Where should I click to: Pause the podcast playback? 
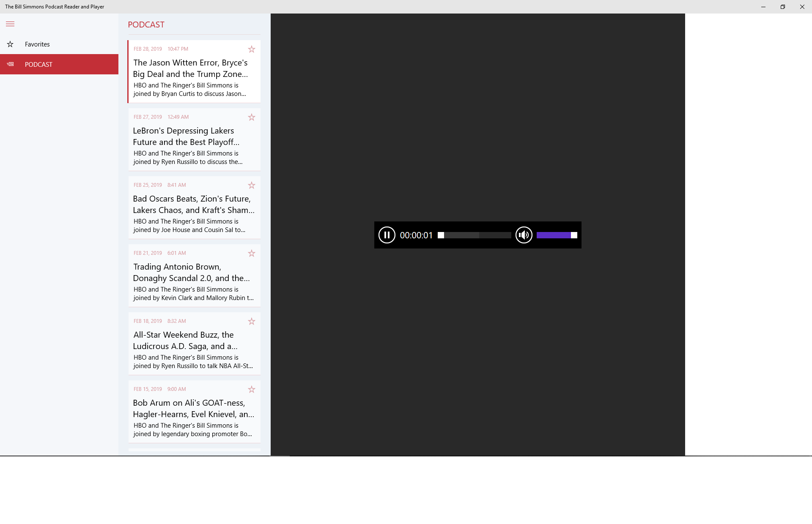tap(387, 235)
